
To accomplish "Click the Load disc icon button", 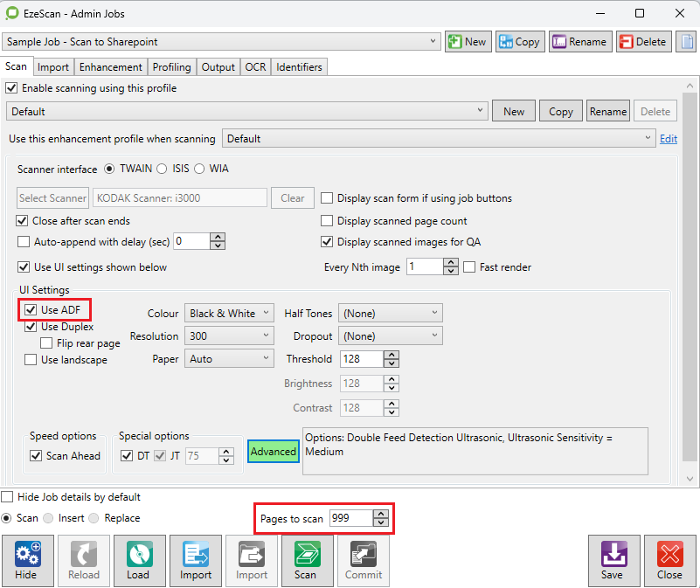I will coord(140,560).
